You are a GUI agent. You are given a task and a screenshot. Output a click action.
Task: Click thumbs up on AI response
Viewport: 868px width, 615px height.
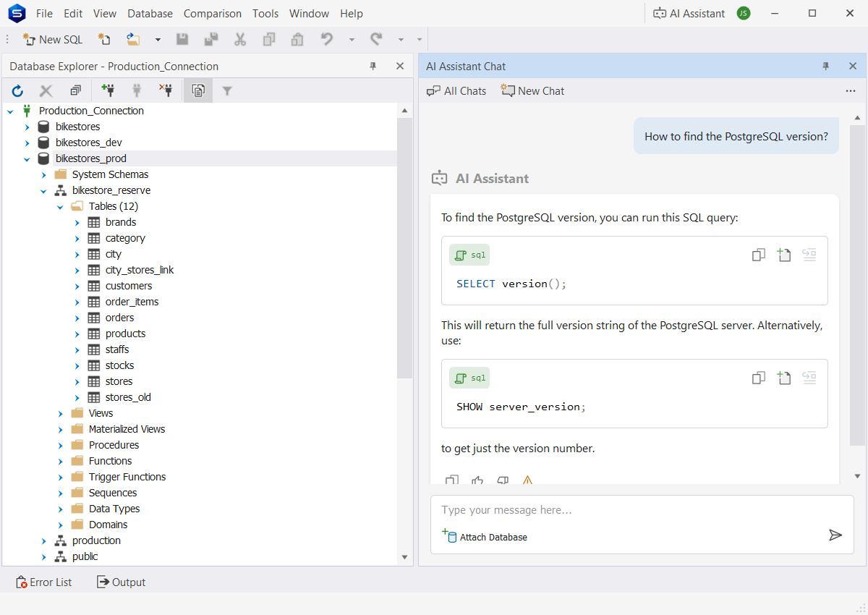pos(477,480)
